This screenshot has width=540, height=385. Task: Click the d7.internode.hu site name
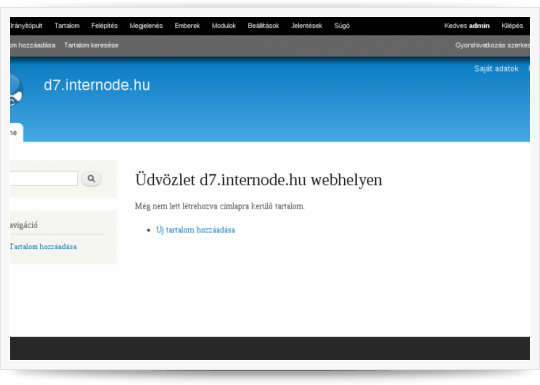(x=97, y=85)
